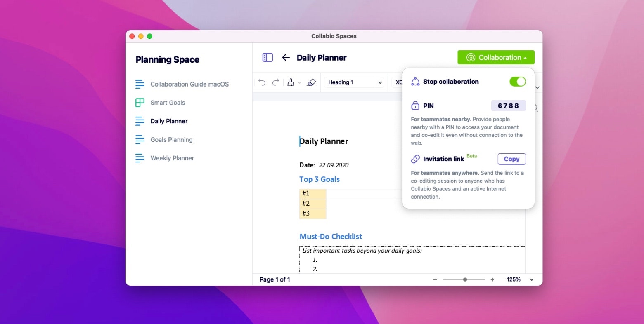Copy the invitation link
This screenshot has height=324, width=644.
click(511, 159)
